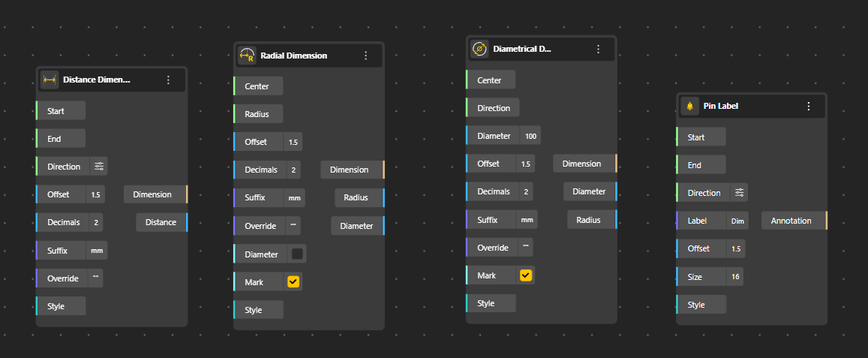The image size is (868, 358).
Task: Open Direction settings icon in Distance Dimension
Action: 99,167
